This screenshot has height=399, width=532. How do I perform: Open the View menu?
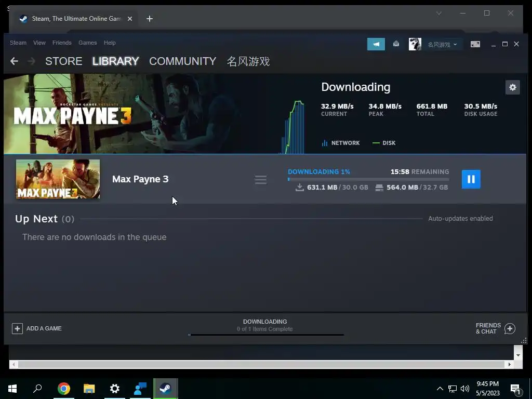click(39, 43)
